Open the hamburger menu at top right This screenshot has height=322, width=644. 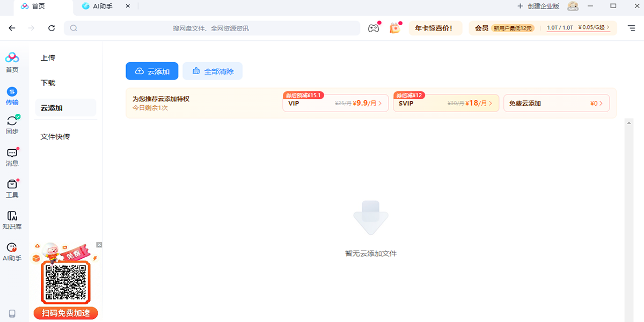[x=631, y=28]
